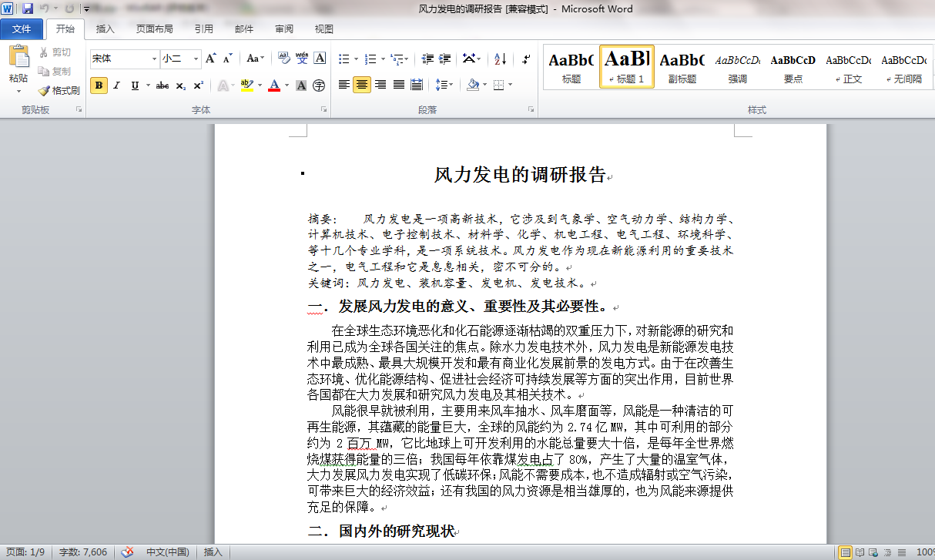This screenshot has height=560, width=935.
Task: Save the document from Quick Access toolbar
Action: pos(28,9)
